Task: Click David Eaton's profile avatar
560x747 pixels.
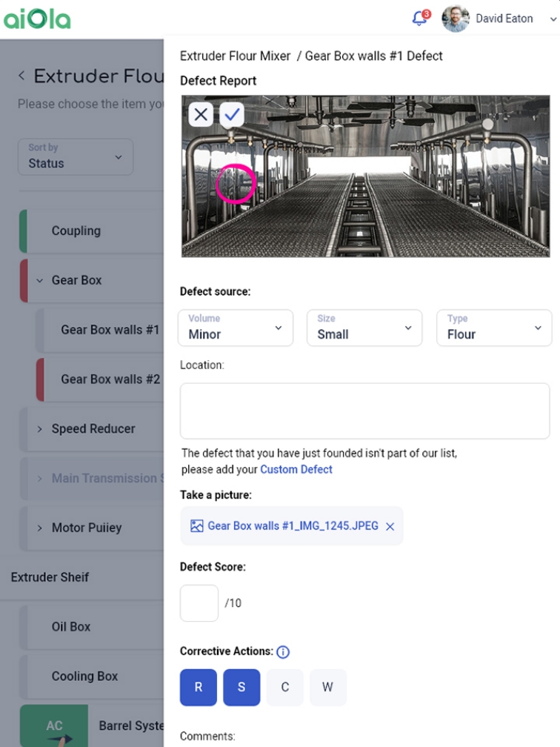Action: click(x=456, y=19)
